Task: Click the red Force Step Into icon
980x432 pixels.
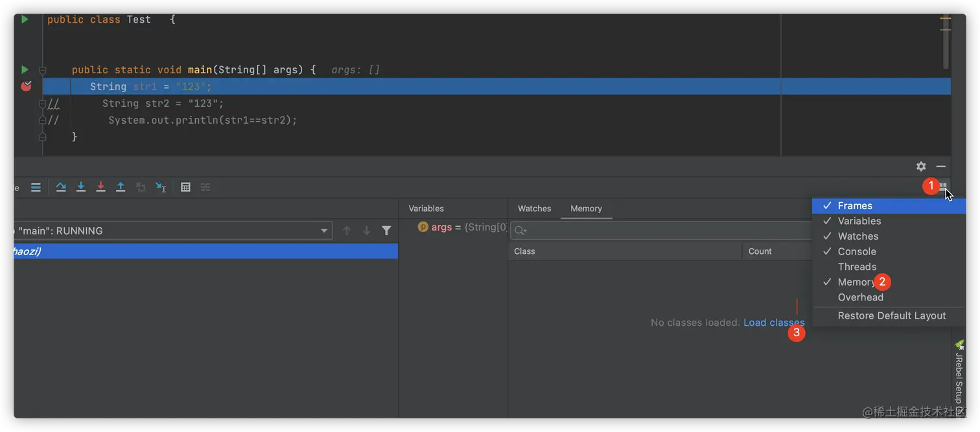Action: (x=100, y=187)
